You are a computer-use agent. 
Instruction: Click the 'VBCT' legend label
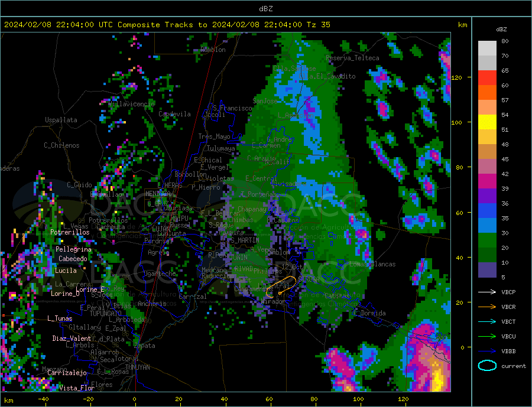[508, 321]
